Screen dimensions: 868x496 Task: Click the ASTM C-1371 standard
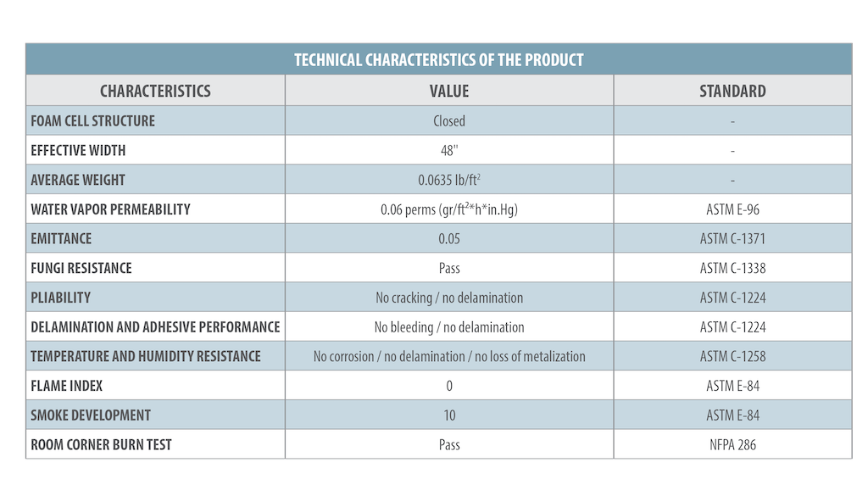[x=732, y=239]
